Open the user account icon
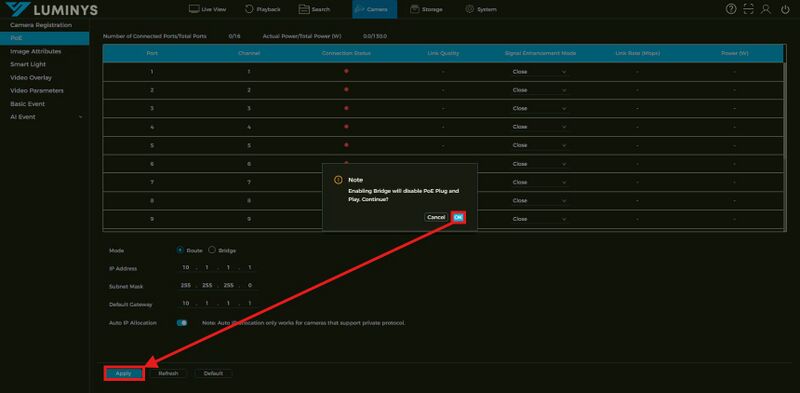The width and height of the screenshot is (800, 393). click(766, 9)
